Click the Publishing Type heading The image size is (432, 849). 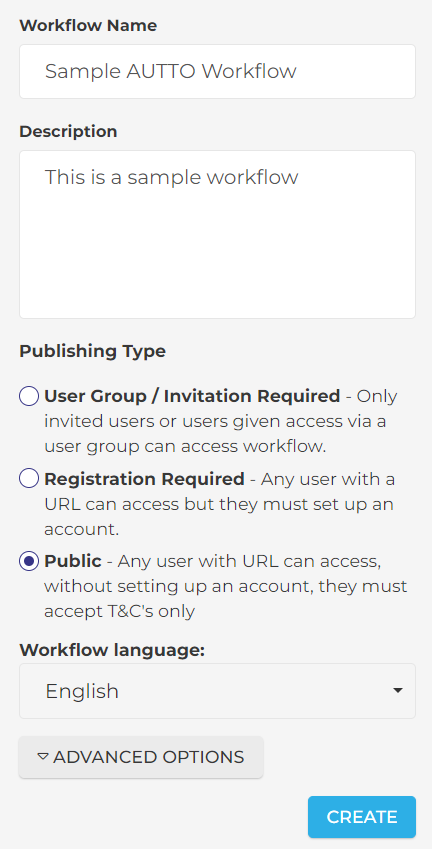(x=93, y=351)
